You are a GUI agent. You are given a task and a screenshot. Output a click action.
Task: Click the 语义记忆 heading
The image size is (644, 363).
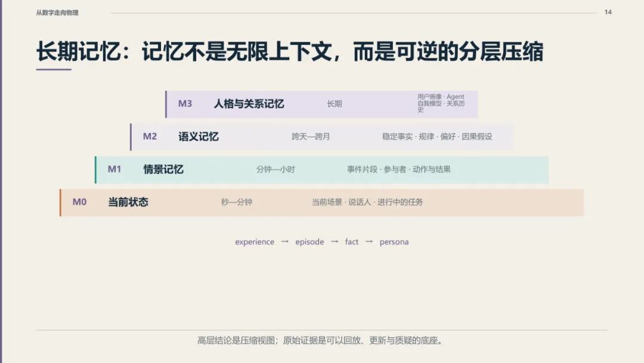[199, 137]
